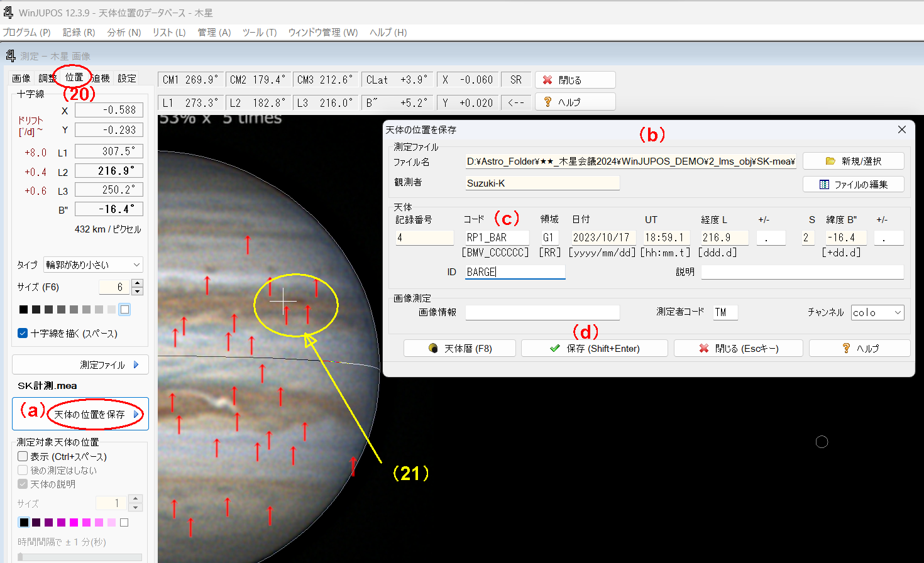The width and height of the screenshot is (924, 563).
Task: Click the 天体暦 (F8) button
Action: [459, 348]
